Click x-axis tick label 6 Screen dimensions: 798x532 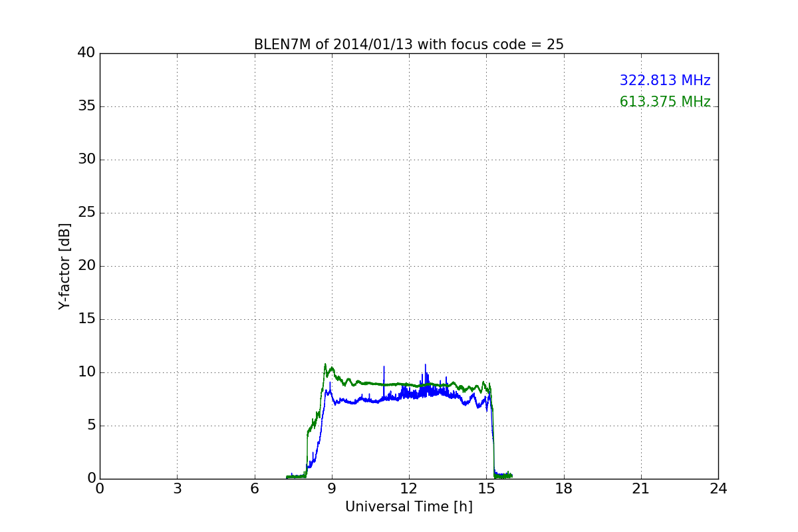[254, 489]
